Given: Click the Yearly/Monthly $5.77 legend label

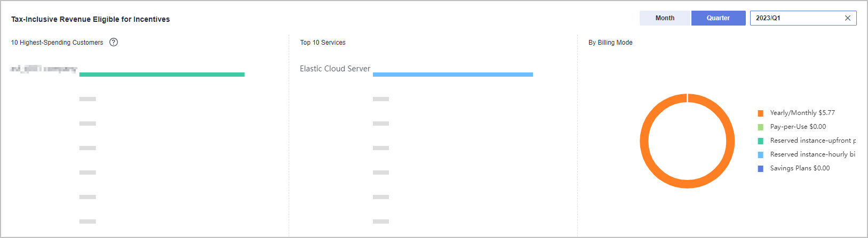Looking at the screenshot, I should (802, 113).
